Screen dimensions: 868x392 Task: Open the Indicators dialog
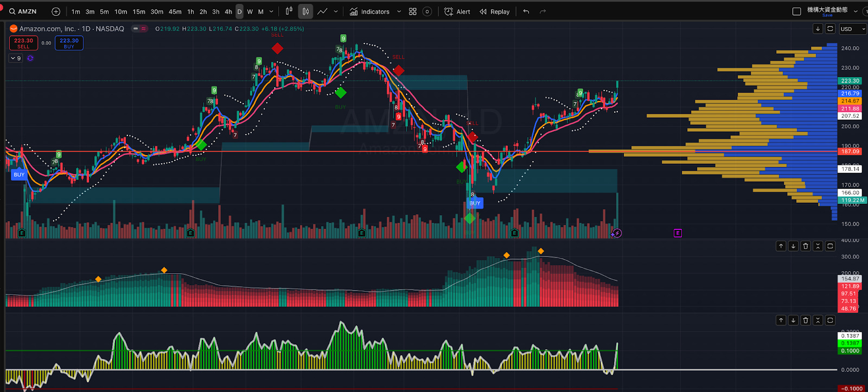(x=369, y=11)
